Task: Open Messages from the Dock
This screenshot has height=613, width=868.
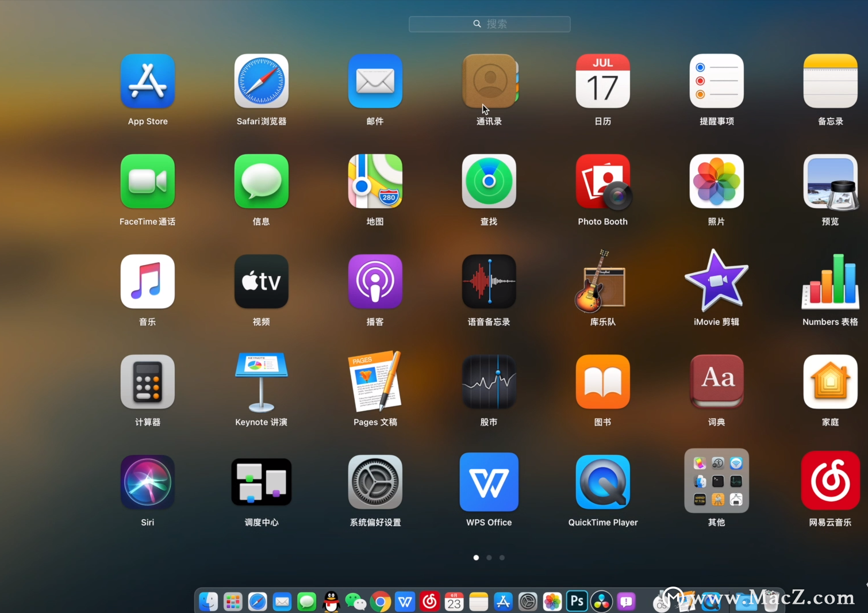Action: coord(307,601)
